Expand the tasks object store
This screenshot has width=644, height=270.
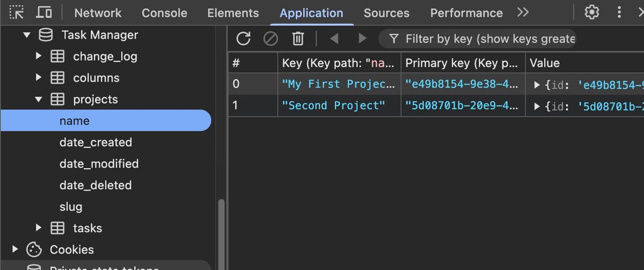pos(39,228)
